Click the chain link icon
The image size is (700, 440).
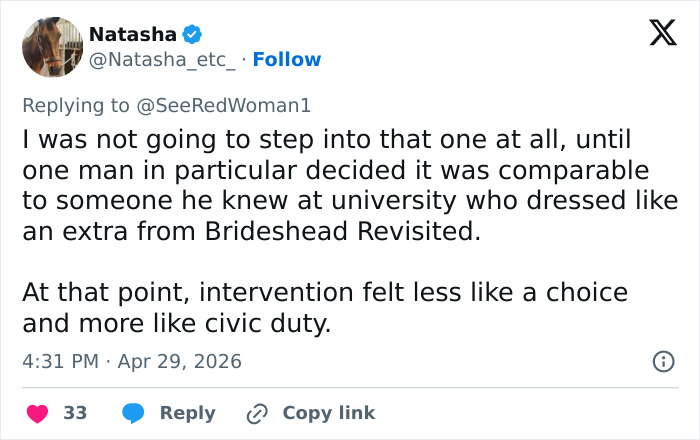pos(257,413)
